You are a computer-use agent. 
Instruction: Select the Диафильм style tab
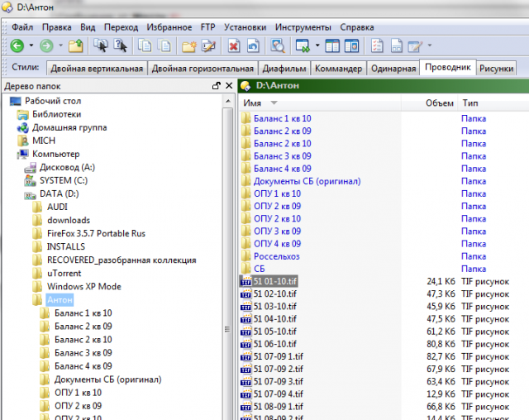coord(284,69)
